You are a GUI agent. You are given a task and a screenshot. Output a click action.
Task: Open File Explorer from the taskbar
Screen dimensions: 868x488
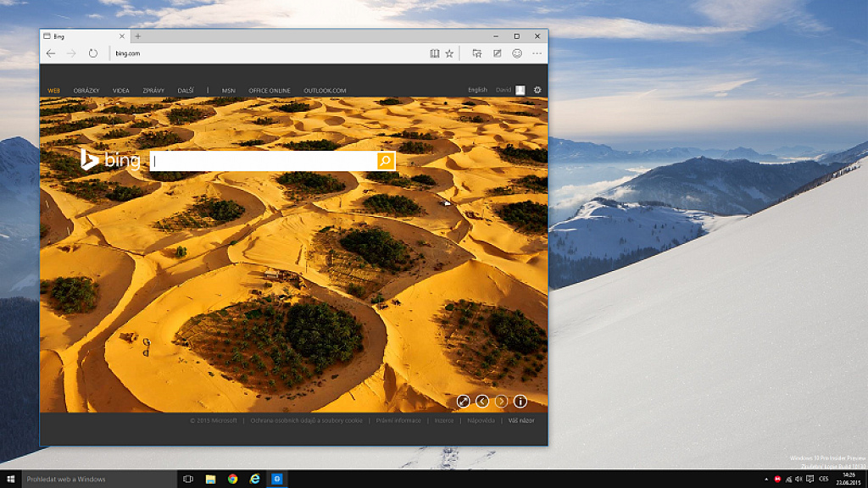tap(210, 480)
